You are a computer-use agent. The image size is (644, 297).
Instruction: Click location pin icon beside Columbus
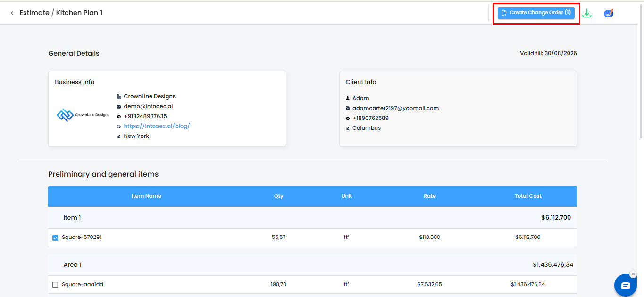pyautogui.click(x=348, y=128)
